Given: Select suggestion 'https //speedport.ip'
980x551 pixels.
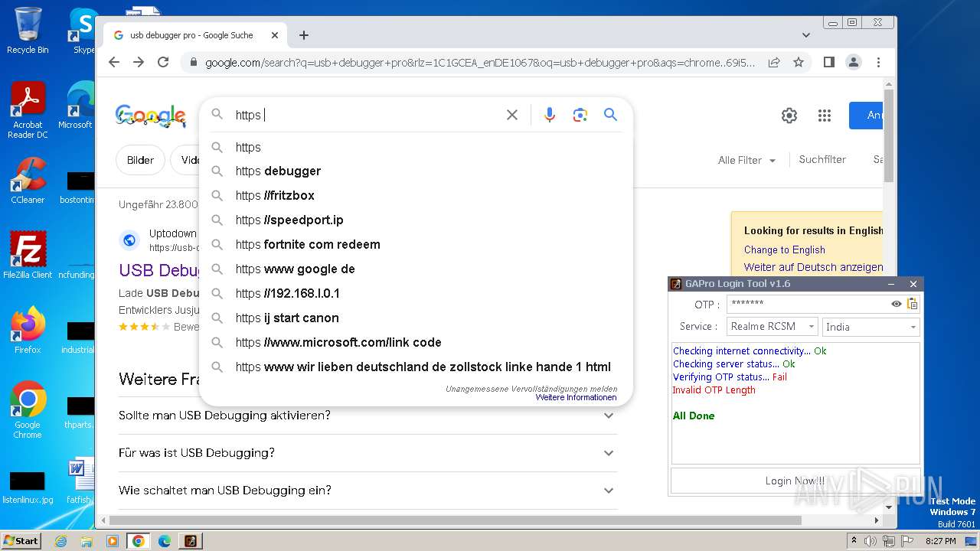Looking at the screenshot, I should click(416, 220).
